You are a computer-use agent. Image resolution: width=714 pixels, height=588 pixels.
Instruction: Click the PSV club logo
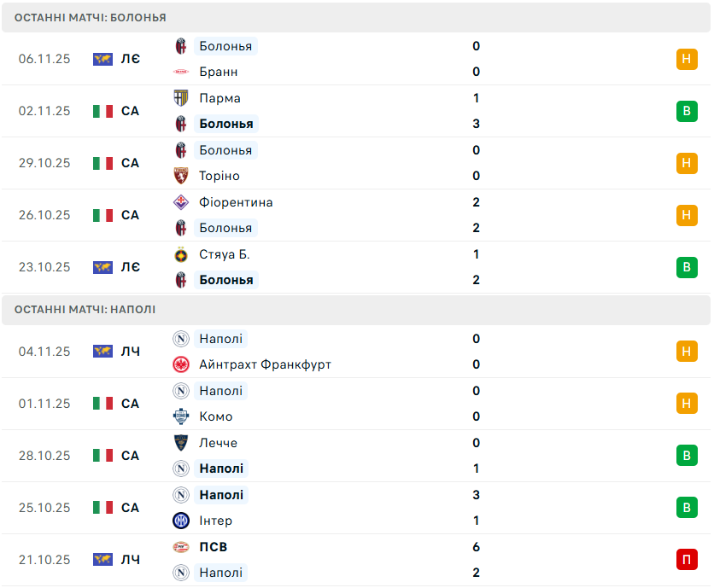coord(181,547)
